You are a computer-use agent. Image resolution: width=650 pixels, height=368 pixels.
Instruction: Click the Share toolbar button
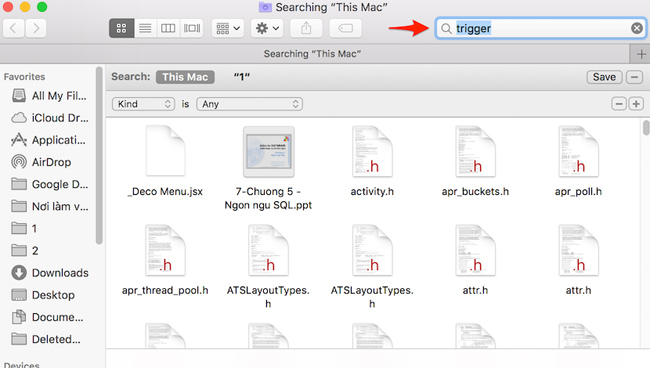point(306,28)
